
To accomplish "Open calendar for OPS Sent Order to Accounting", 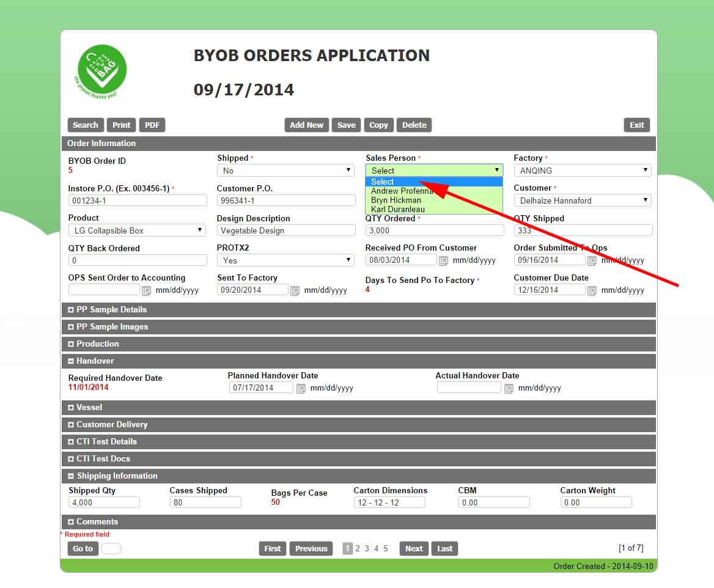I will (146, 290).
